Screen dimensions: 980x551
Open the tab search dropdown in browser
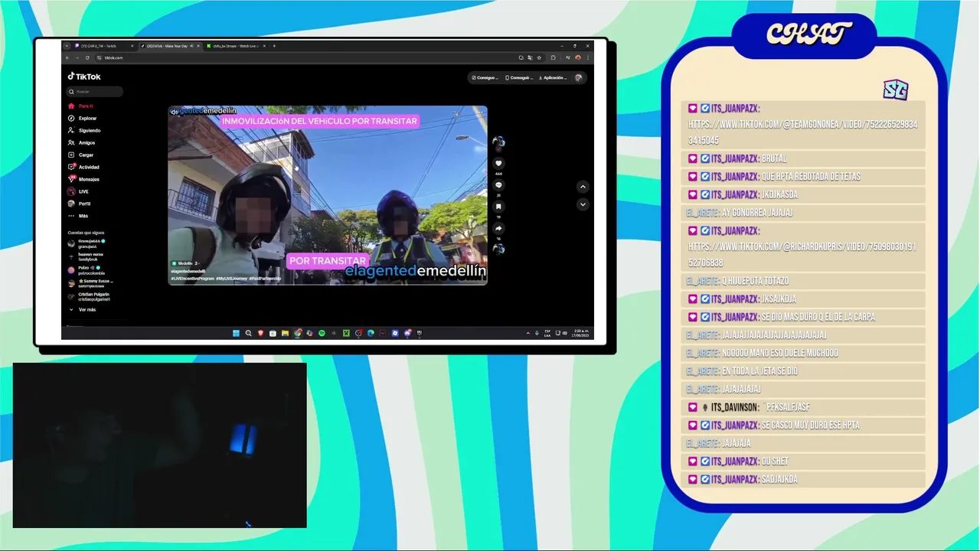click(67, 46)
